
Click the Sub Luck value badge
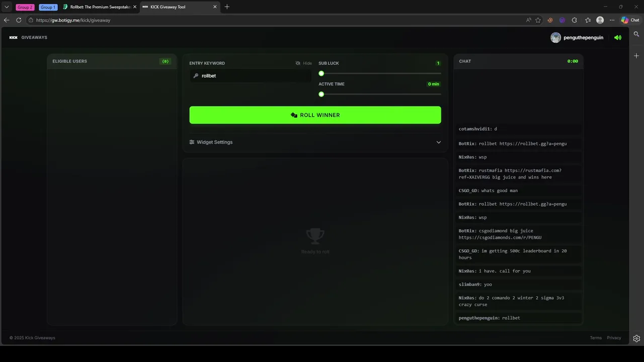(x=438, y=63)
